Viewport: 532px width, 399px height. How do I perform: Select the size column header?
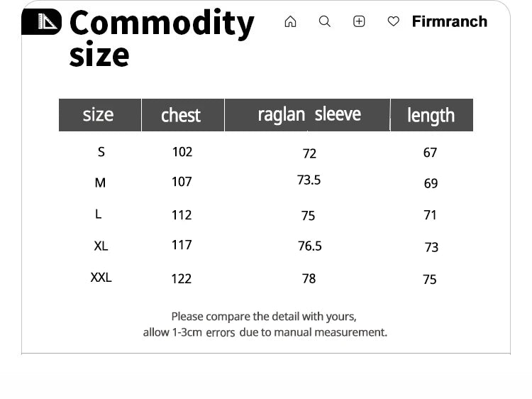99,115
